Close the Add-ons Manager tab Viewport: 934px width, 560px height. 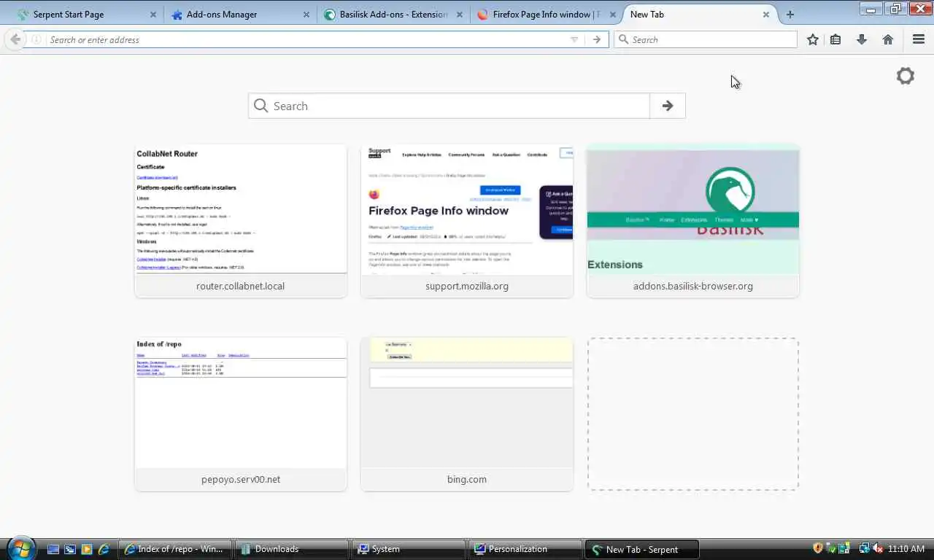point(306,15)
